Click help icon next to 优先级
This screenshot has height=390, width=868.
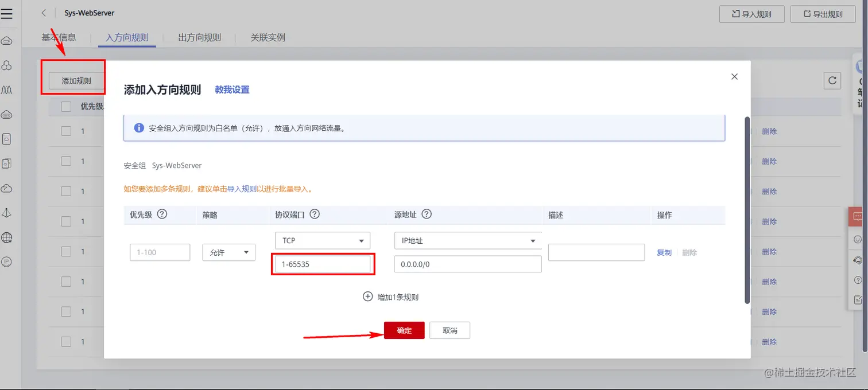pos(162,214)
